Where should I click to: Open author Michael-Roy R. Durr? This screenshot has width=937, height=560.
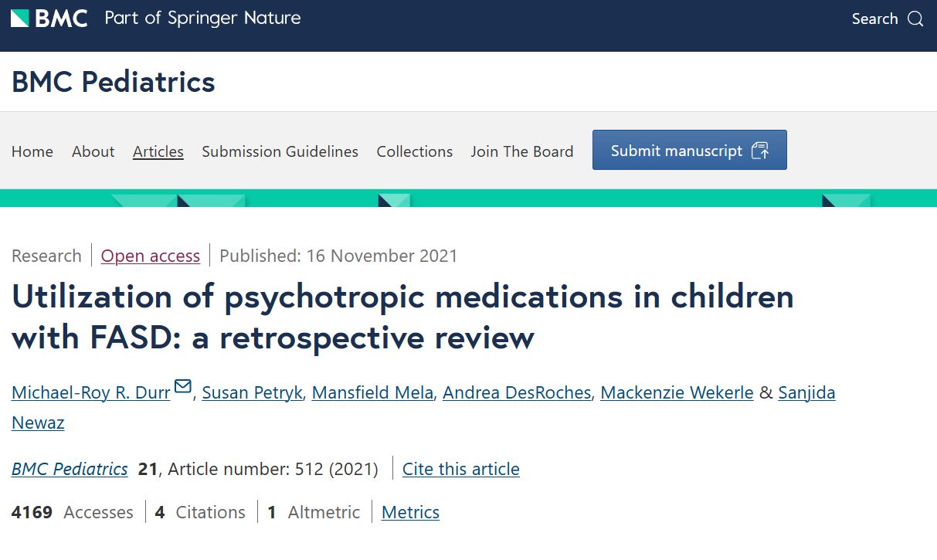click(91, 392)
